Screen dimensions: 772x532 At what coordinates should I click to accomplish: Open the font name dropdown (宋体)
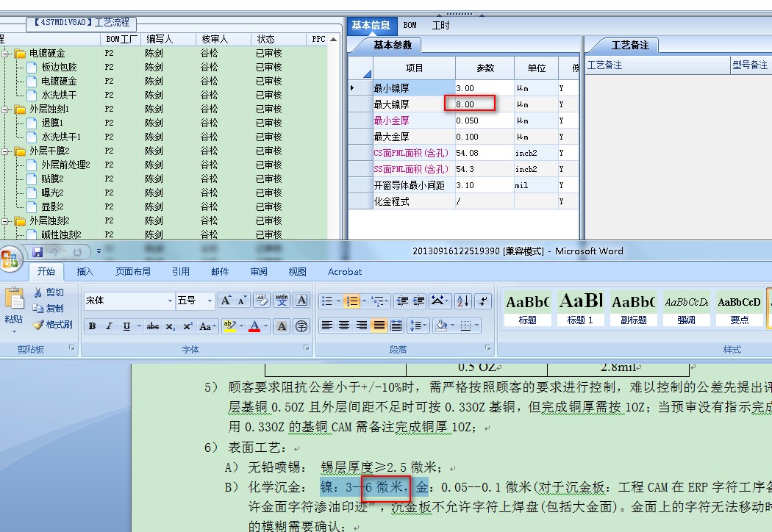170,301
